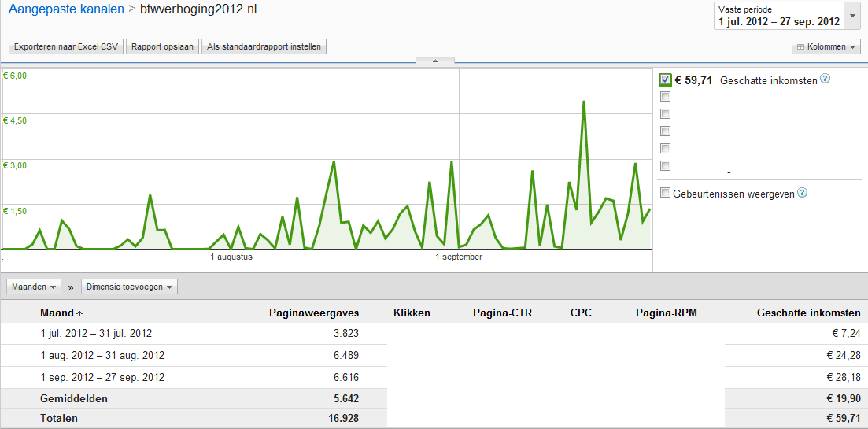Open help icon beside Gebeurtenissen weergeven

click(802, 193)
